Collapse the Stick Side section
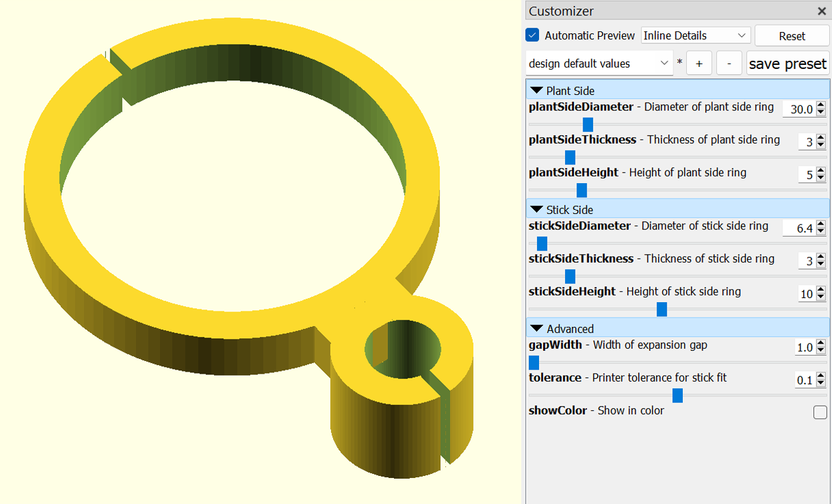The image size is (832, 504). (x=535, y=209)
